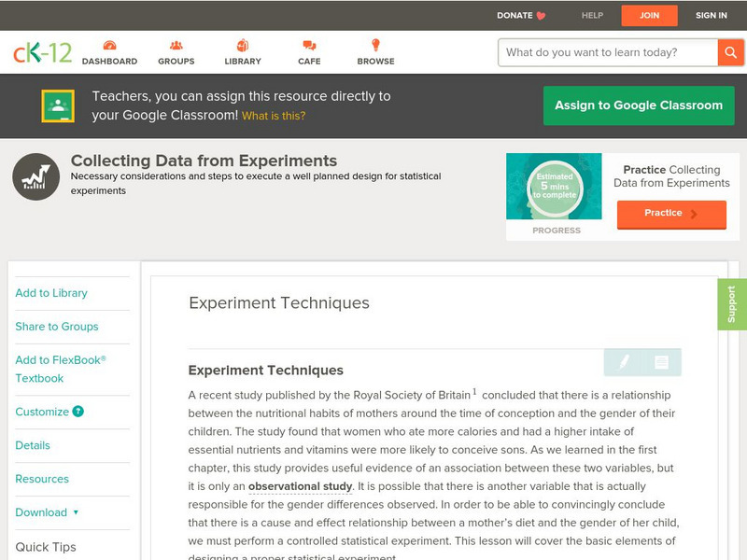Click the 'What is this?' link
The width and height of the screenshot is (747, 560).
[274, 116]
